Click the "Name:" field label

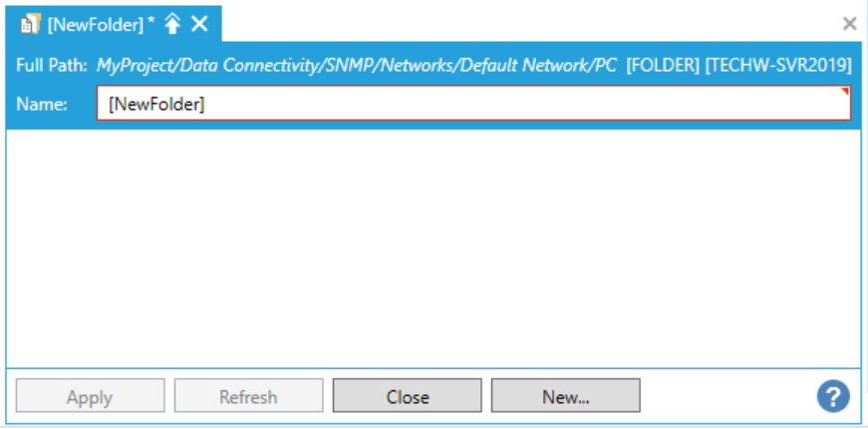tap(41, 104)
